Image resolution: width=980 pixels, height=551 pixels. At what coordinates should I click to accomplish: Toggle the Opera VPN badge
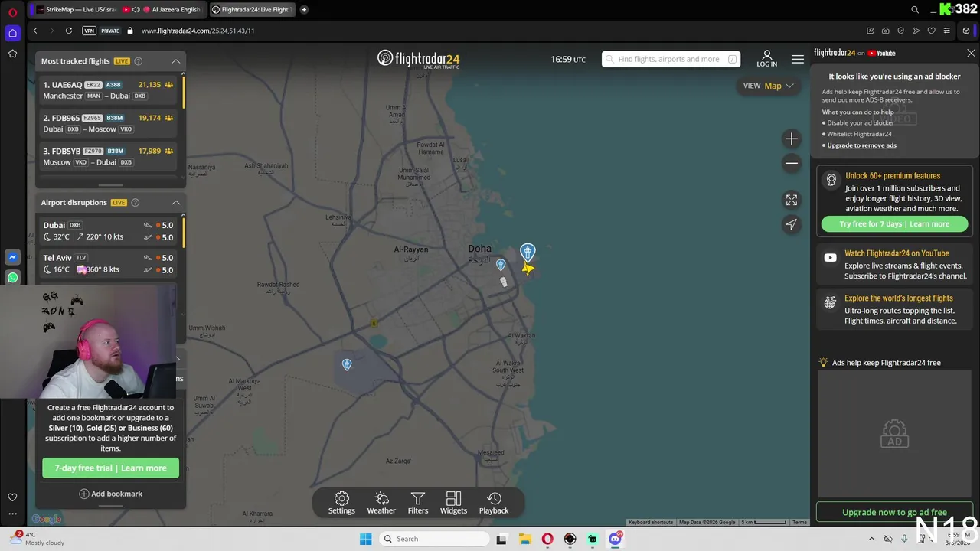tap(90, 31)
